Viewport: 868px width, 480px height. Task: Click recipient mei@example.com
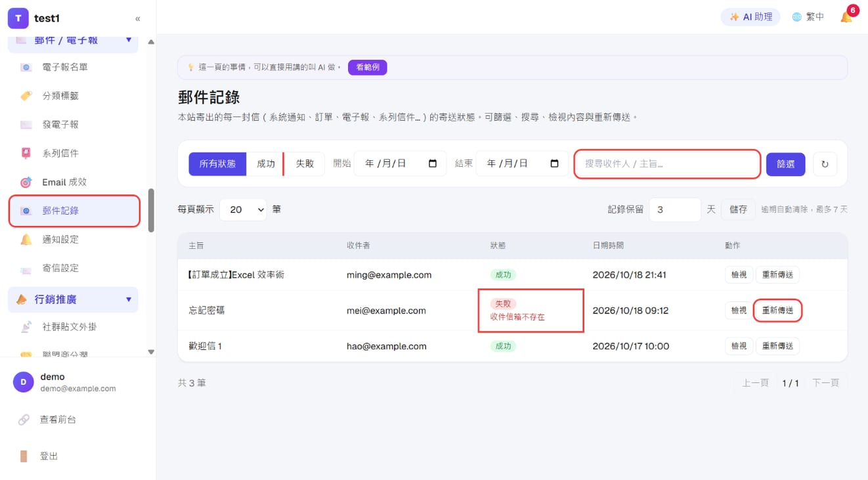[x=386, y=311]
